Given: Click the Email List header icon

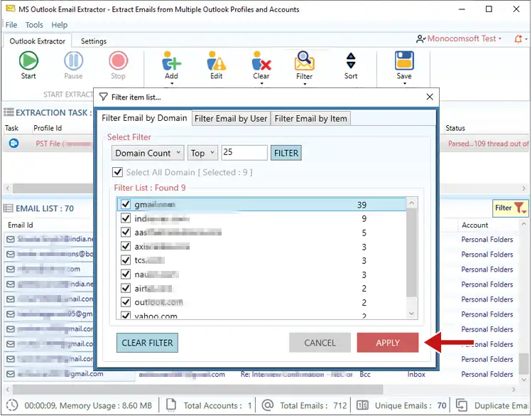Looking at the screenshot, I should click(8, 208).
